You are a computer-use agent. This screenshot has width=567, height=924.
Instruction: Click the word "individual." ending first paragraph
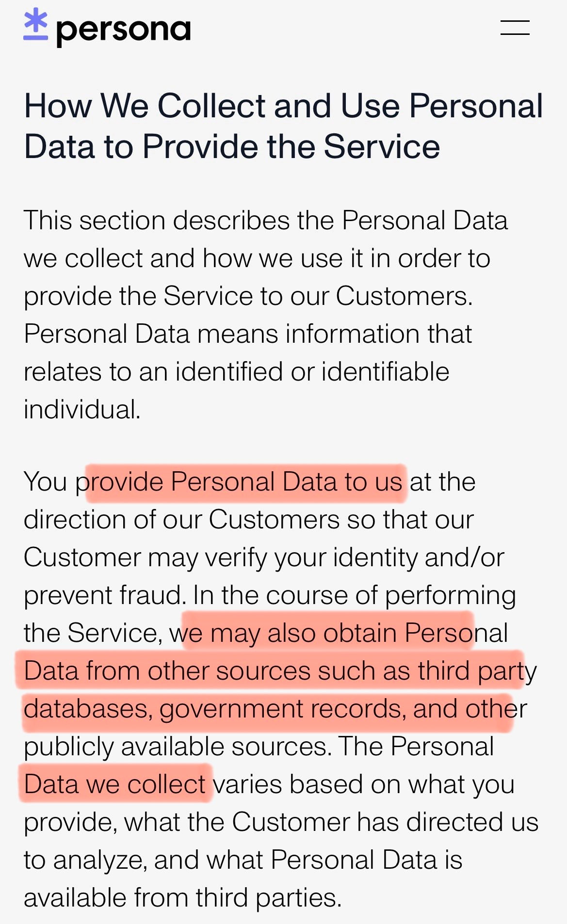82,410
